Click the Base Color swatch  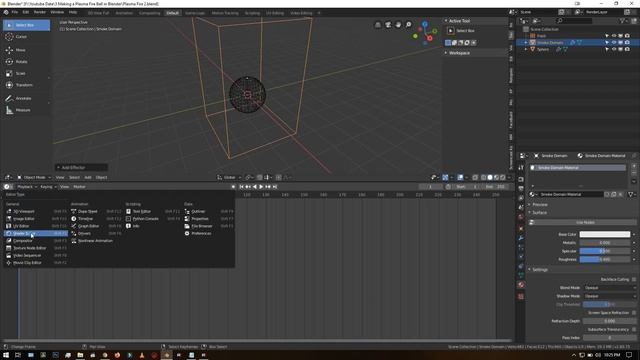pyautogui.click(x=605, y=235)
